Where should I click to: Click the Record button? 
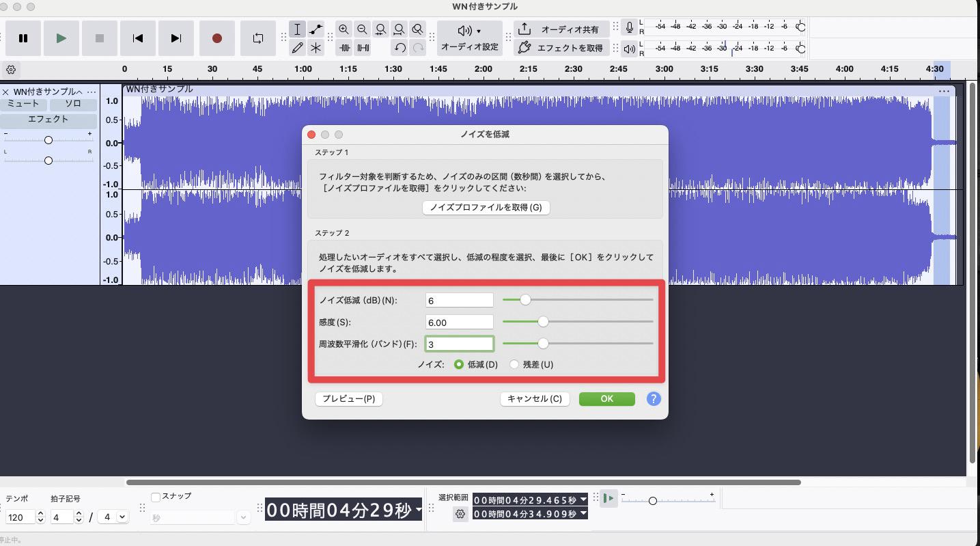[x=216, y=38]
